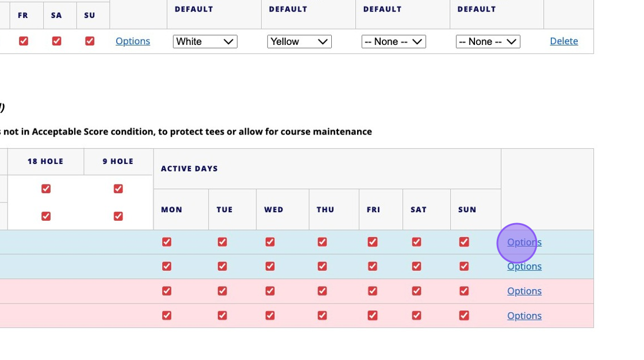Open the first "-- None --" dropdown
The height and width of the screenshot is (360, 644).
pos(394,41)
